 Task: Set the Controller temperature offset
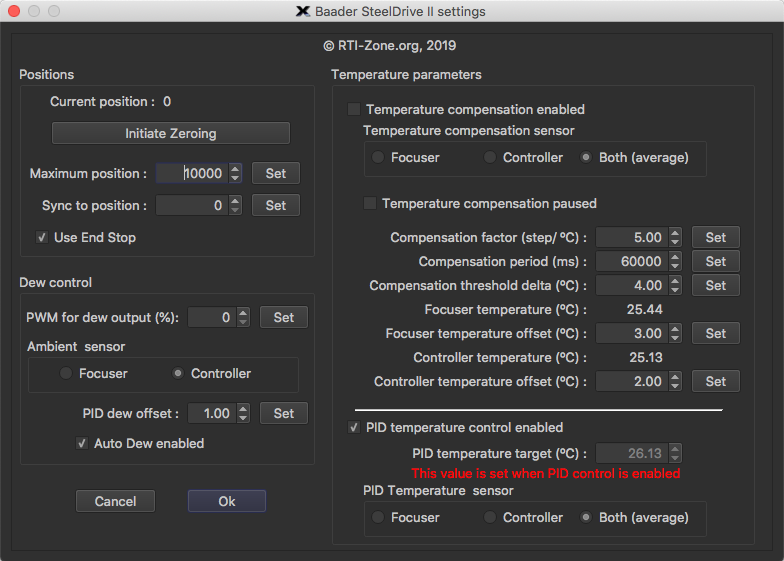[716, 382]
